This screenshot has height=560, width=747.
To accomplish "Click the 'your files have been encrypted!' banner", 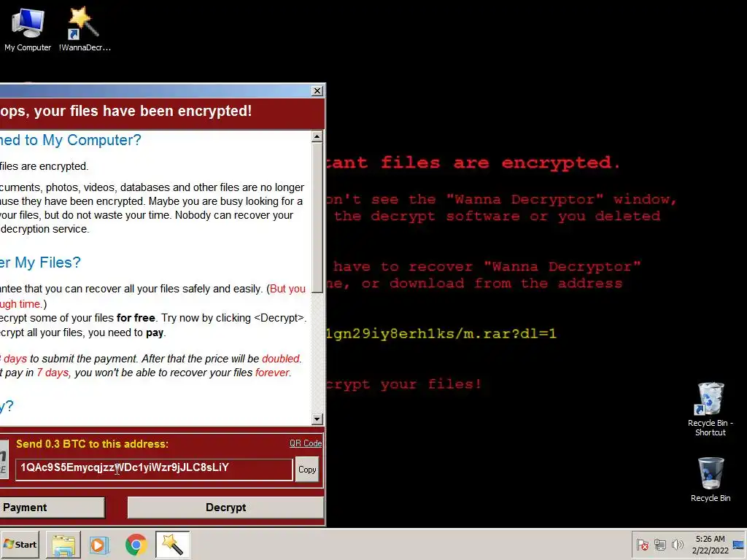I will tap(143, 111).
